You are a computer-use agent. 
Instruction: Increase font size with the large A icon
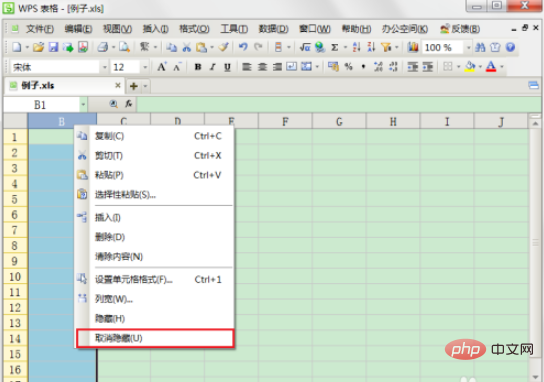[x=162, y=66]
